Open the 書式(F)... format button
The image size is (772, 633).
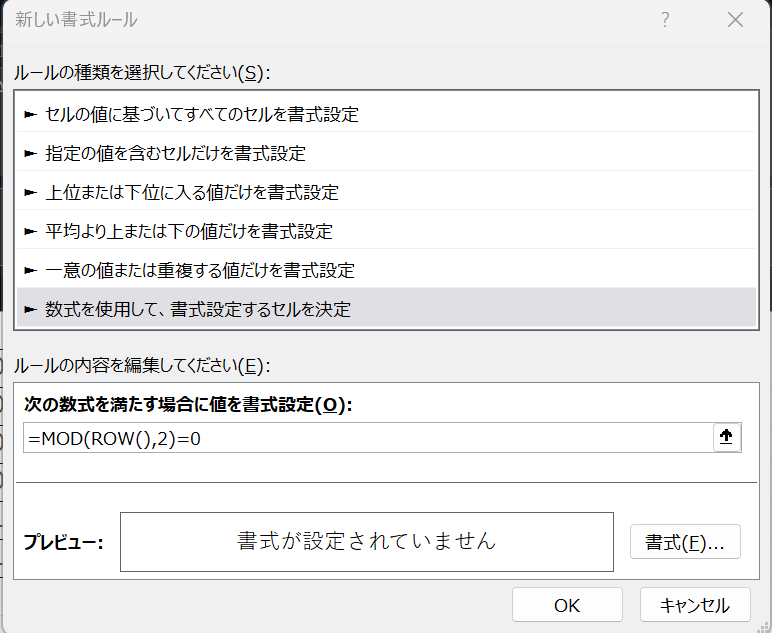tap(685, 542)
